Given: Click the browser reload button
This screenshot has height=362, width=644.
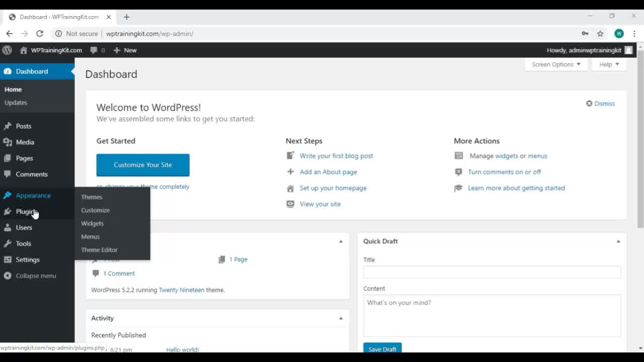Looking at the screenshot, I should [x=40, y=34].
